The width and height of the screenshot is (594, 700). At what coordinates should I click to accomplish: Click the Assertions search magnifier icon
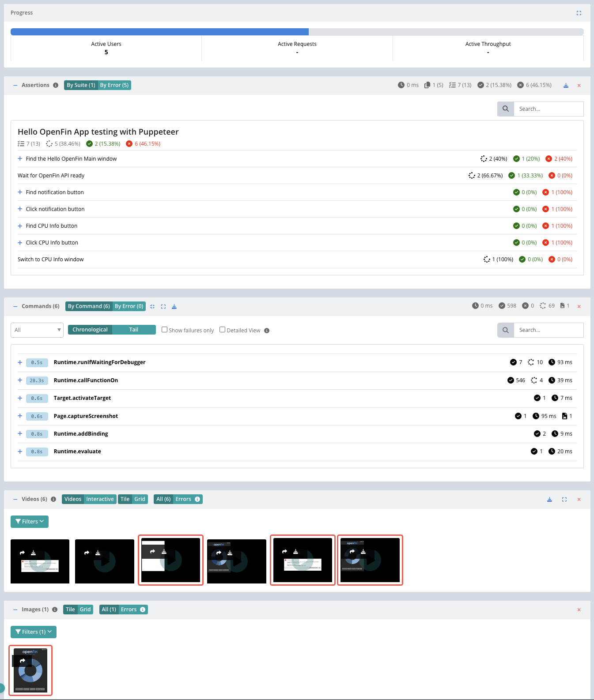tap(506, 109)
